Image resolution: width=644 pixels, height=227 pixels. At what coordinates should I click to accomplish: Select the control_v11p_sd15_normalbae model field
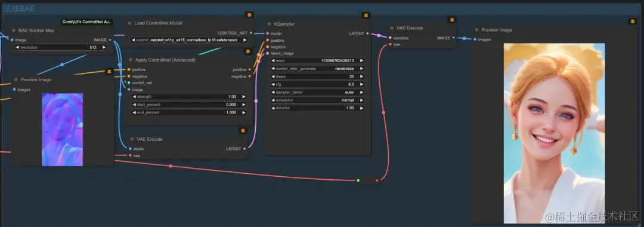pos(189,40)
